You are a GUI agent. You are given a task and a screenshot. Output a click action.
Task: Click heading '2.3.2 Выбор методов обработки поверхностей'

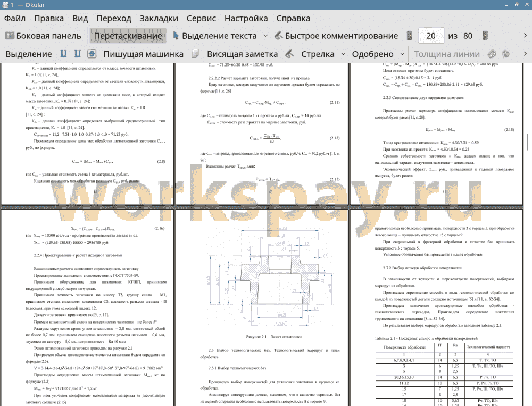pos(423,268)
